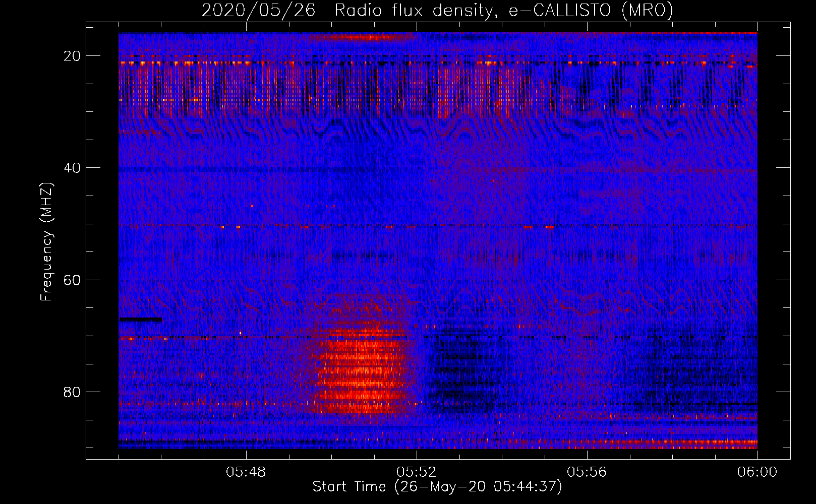This screenshot has height=504, width=816.
Task: Click the 05:52 time tick label
Action: point(417,472)
